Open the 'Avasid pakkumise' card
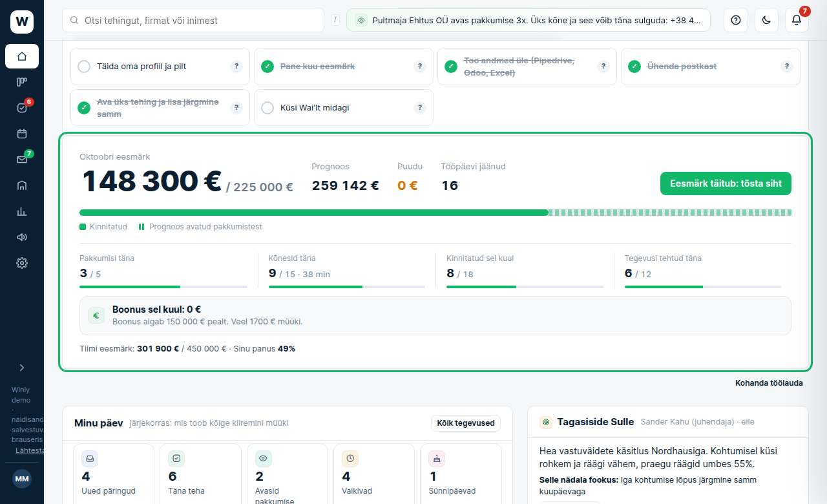 click(x=287, y=474)
